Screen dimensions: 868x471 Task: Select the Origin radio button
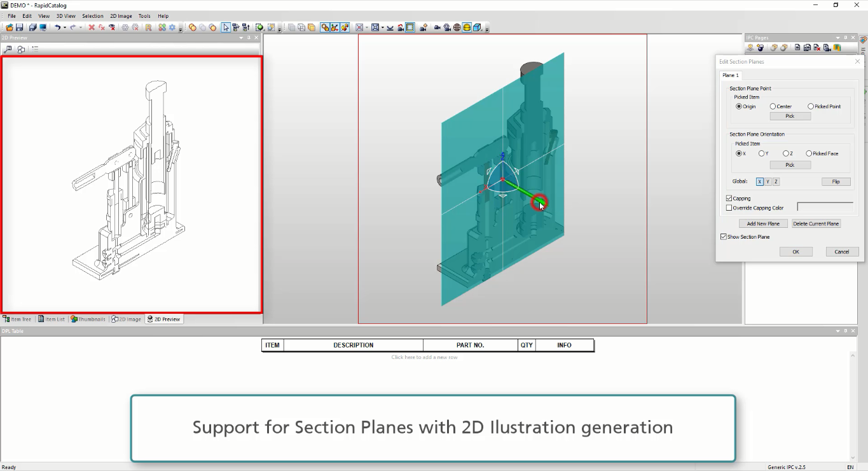tap(739, 106)
